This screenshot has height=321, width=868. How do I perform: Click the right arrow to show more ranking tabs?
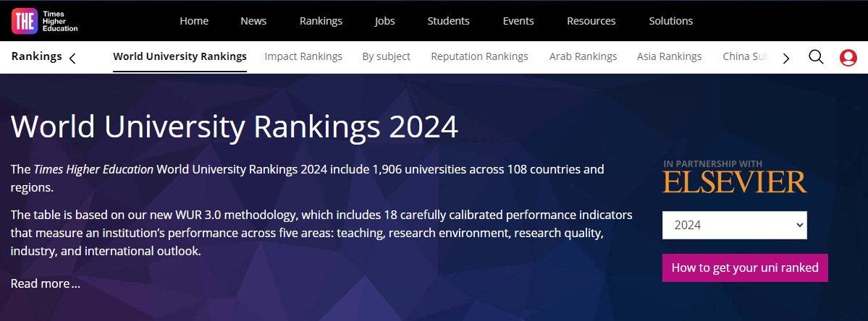[785, 58]
